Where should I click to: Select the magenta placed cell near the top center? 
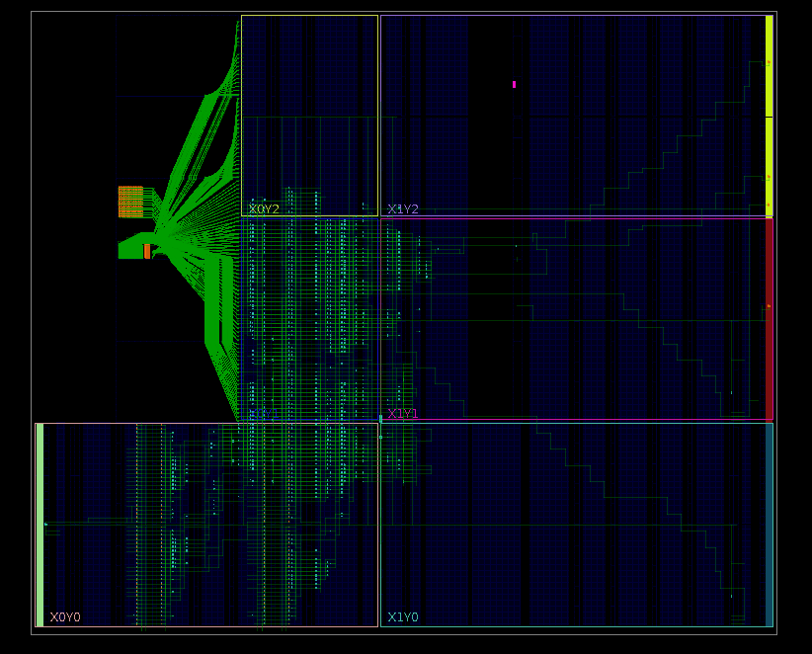514,83
